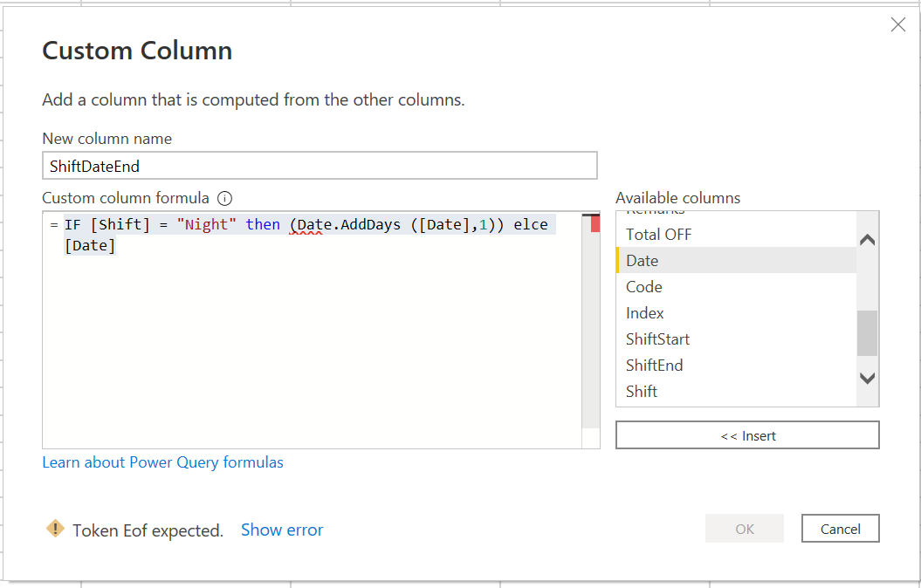The image size is (921, 588).
Task: Click the then keyword in the formula
Action: point(263,225)
